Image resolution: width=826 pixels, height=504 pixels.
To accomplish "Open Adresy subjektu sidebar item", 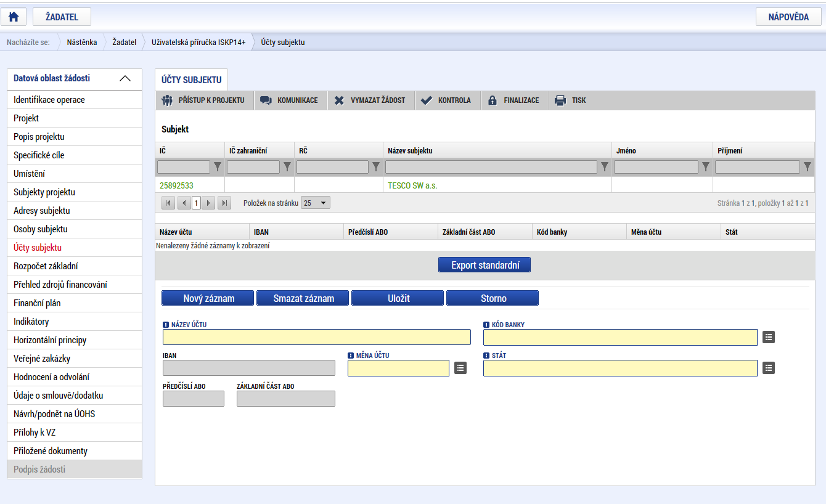I will click(74, 211).
